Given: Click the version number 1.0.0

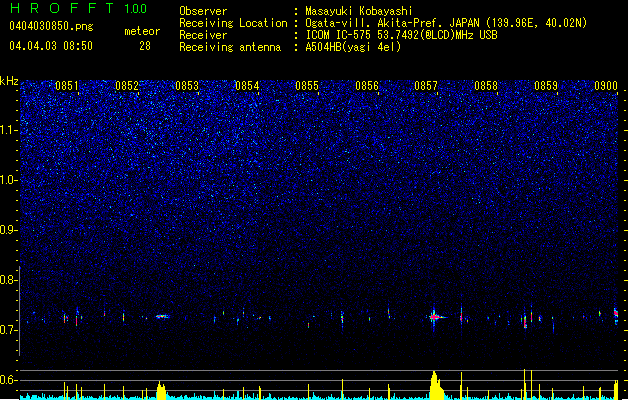Looking at the screenshot, I should (136, 8).
